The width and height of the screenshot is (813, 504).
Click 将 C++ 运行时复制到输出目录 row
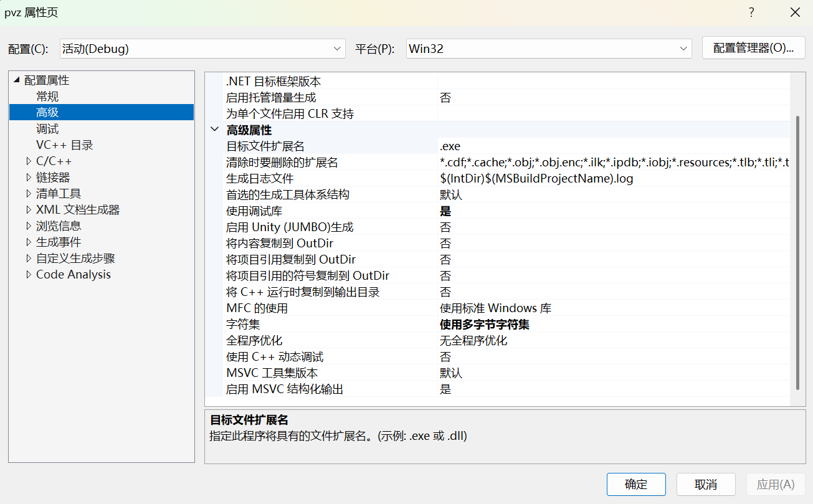click(506, 292)
